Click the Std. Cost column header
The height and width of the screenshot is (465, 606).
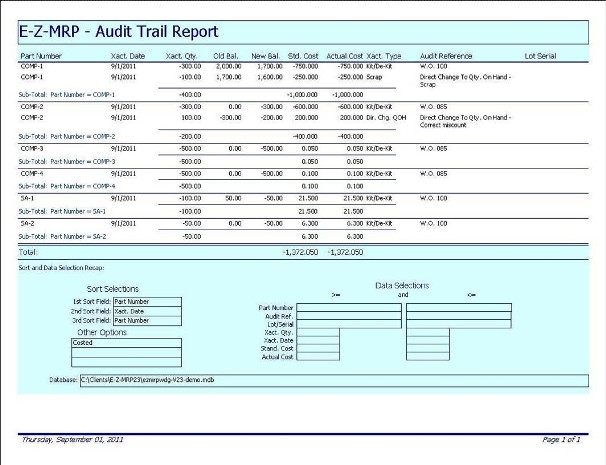[x=301, y=56]
